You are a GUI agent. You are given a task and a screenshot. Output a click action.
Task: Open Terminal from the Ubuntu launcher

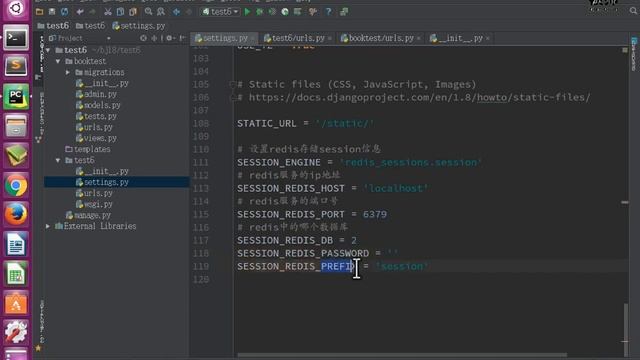tap(16, 38)
